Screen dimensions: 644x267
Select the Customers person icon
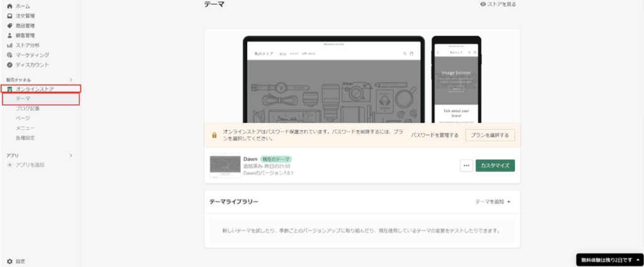coord(9,36)
